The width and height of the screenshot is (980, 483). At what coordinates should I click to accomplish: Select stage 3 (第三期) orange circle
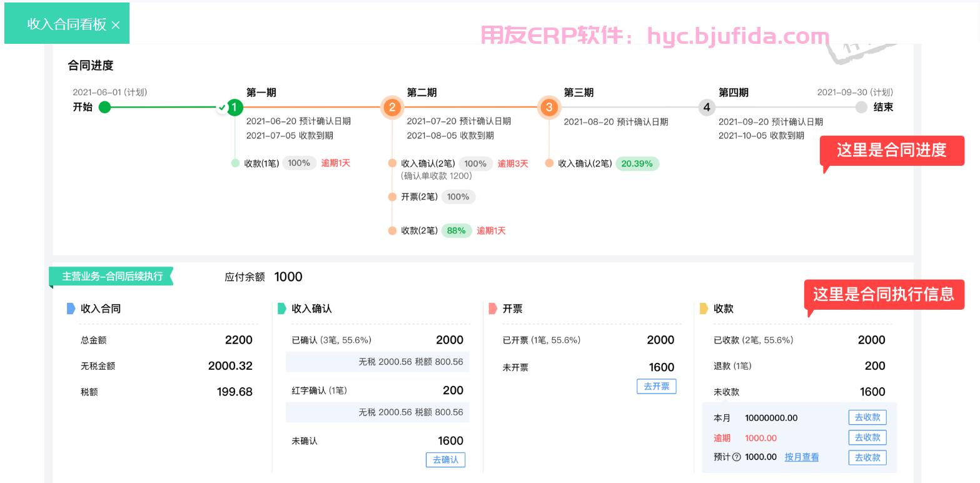pyautogui.click(x=549, y=108)
